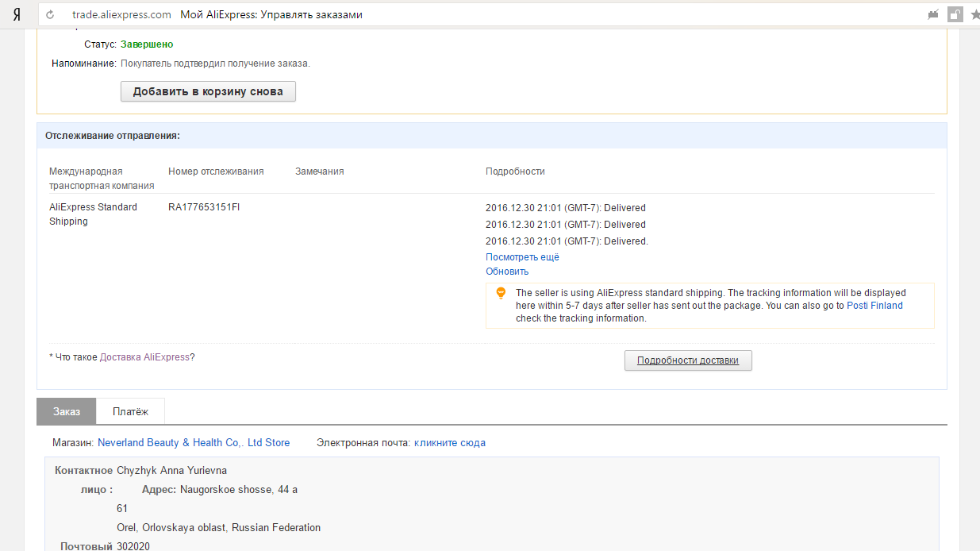Click the blocked plugin icon in address bar
980x551 pixels.
tap(933, 14)
